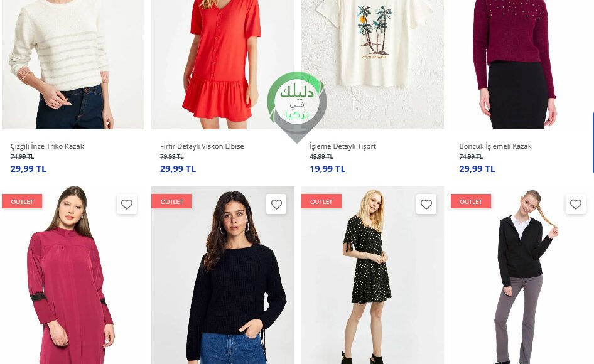Select the palm tree t-shirt image
The width and height of the screenshot is (594, 364).
[x=372, y=65]
